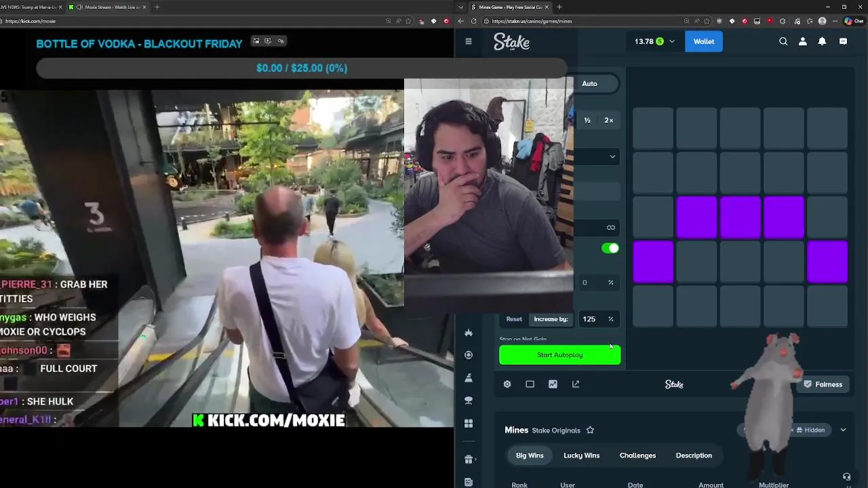Open sidebar round table icon
Image resolution: width=868 pixels, height=488 pixels.
[469, 401]
